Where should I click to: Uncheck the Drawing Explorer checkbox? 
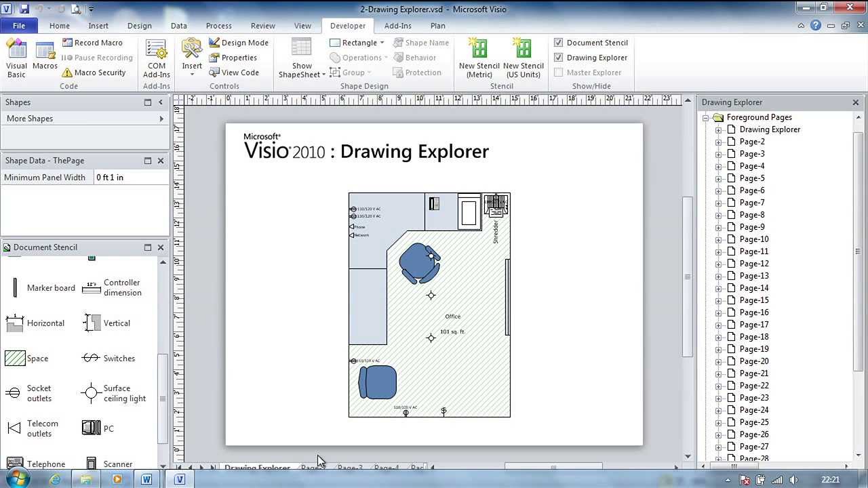coord(559,58)
